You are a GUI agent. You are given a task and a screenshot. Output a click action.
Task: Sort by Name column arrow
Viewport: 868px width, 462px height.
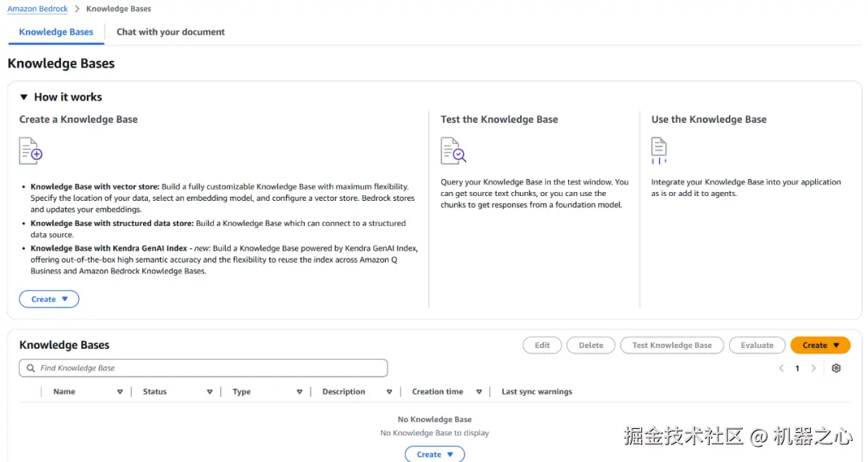pos(120,392)
